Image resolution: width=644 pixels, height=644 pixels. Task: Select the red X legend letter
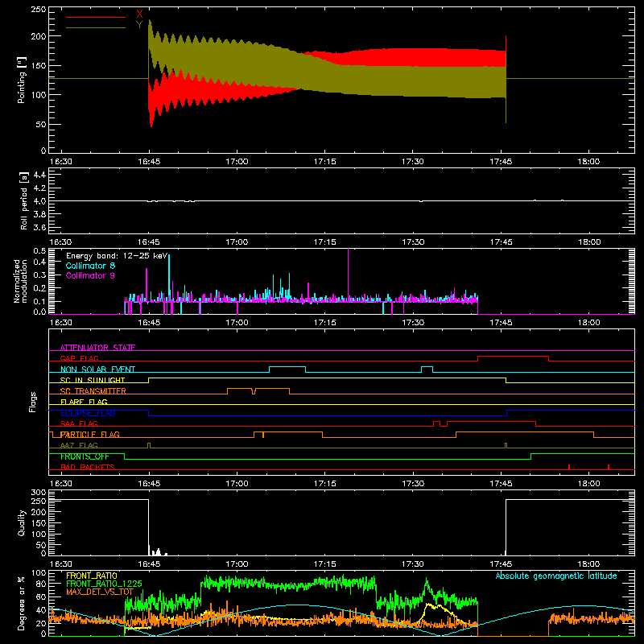click(x=139, y=14)
